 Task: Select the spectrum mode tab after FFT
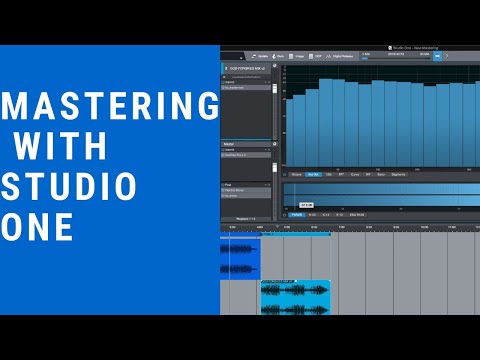(355, 175)
